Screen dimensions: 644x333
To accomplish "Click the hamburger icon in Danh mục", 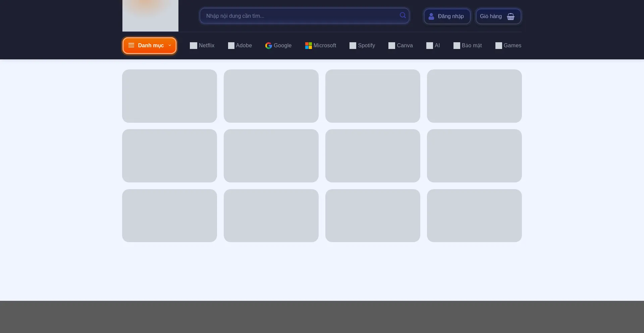I will [131, 45].
